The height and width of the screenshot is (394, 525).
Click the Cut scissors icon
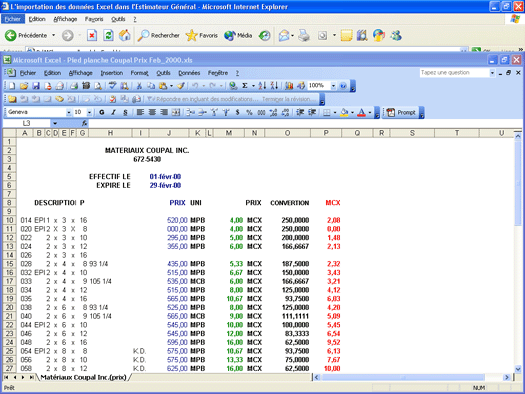tap(139, 86)
